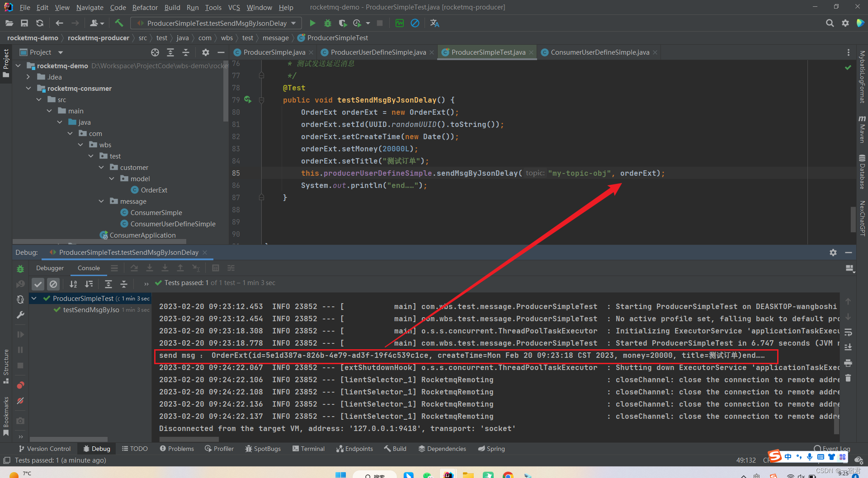Toggle show ignored tests button
The height and width of the screenshot is (478, 868).
pyautogui.click(x=53, y=284)
